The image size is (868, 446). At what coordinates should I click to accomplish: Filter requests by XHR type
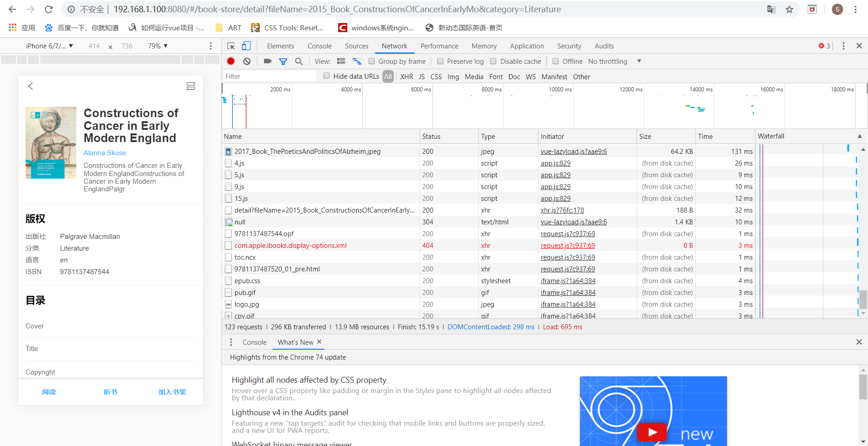coord(406,76)
